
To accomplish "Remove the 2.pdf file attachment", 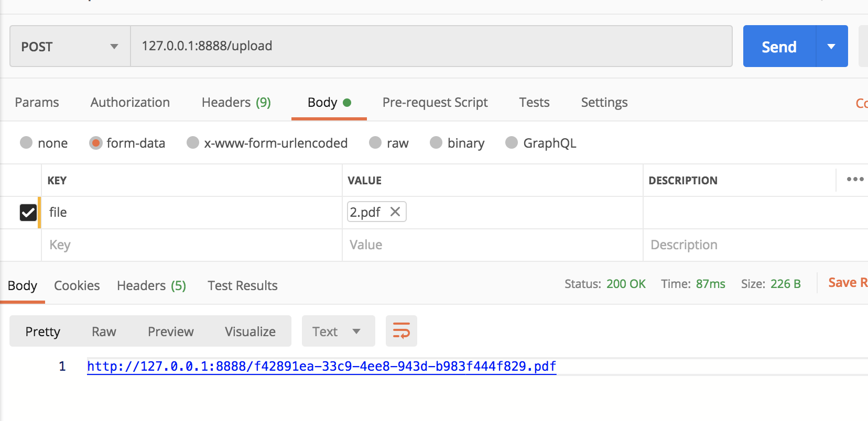I will click(395, 212).
